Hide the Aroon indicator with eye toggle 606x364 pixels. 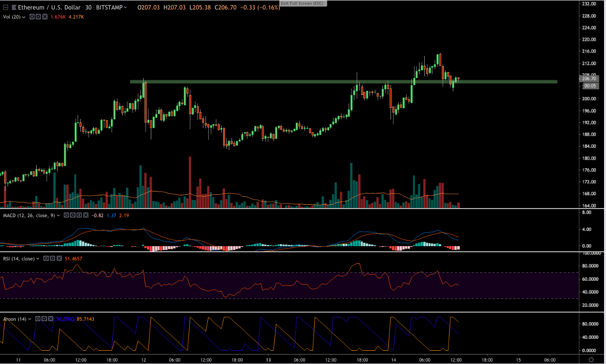click(x=38, y=319)
